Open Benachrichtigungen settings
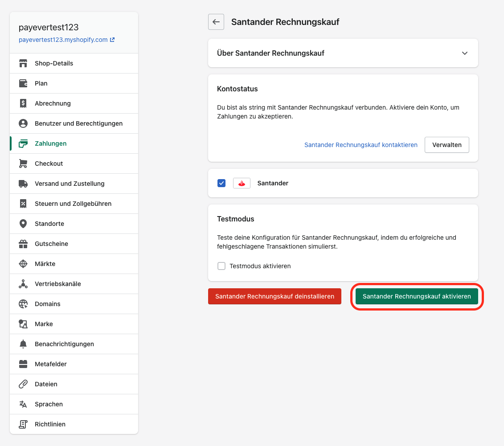 (x=74, y=344)
